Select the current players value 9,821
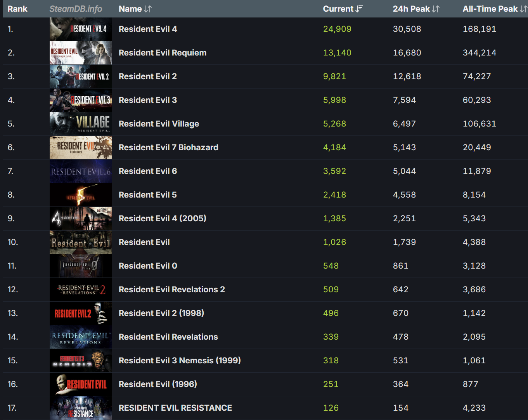The image size is (528, 420). 334,76
